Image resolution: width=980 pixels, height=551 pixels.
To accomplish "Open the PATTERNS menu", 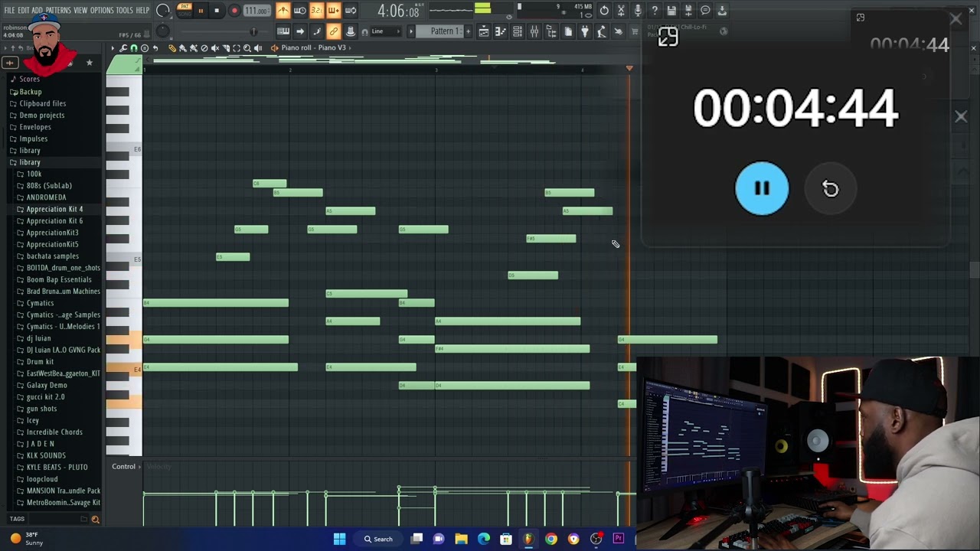I will [58, 10].
